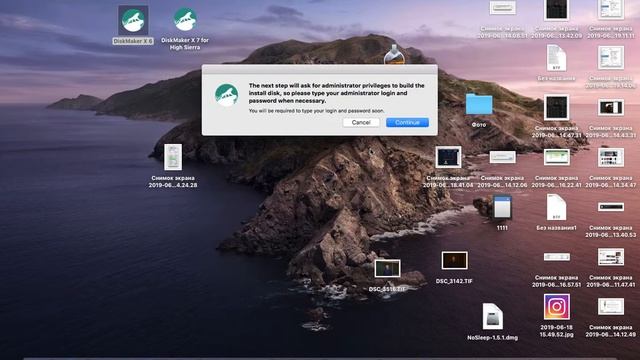Select the DSC_3142.TIF image file
The image size is (640, 360).
(454, 260)
